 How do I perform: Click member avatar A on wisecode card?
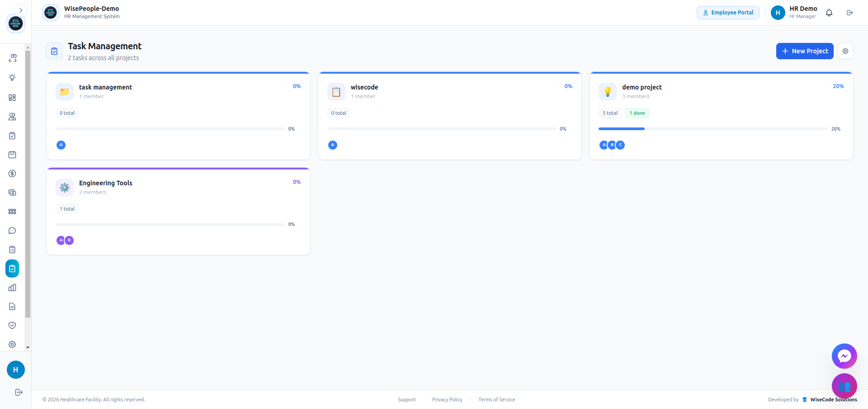click(333, 145)
